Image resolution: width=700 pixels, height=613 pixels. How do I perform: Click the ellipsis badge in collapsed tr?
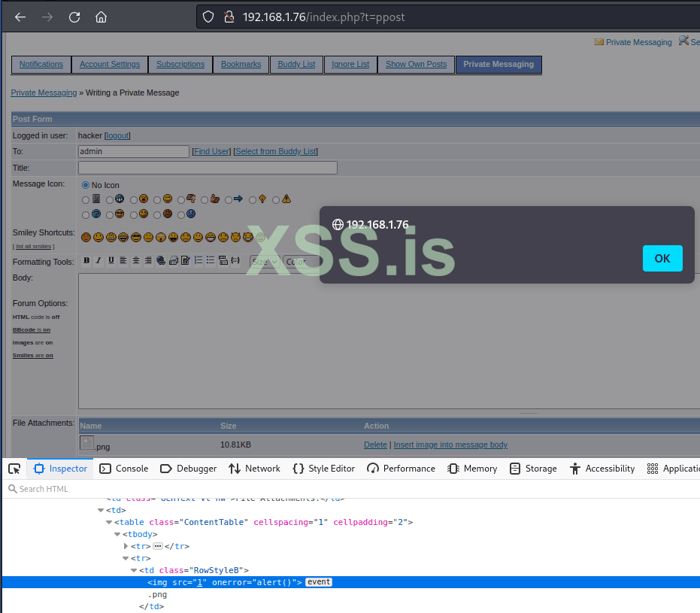[x=158, y=546]
